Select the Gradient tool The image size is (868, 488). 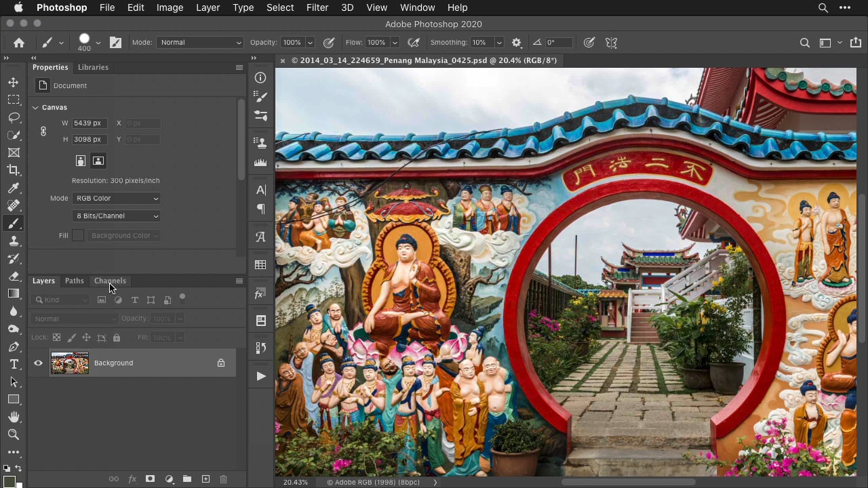pyautogui.click(x=14, y=293)
